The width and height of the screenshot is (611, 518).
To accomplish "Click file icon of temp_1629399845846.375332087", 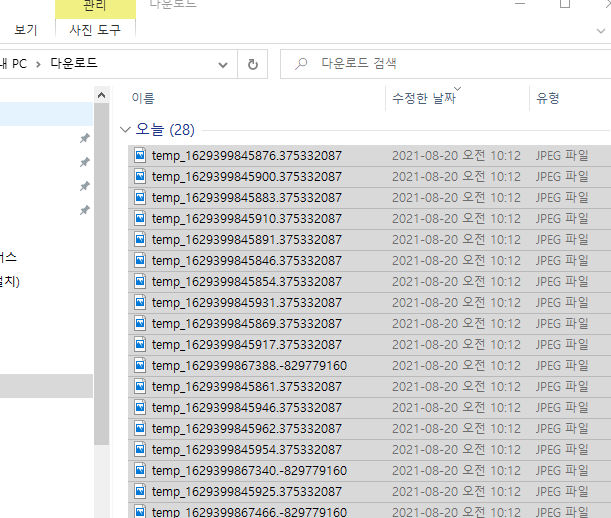I will pyautogui.click(x=140, y=260).
